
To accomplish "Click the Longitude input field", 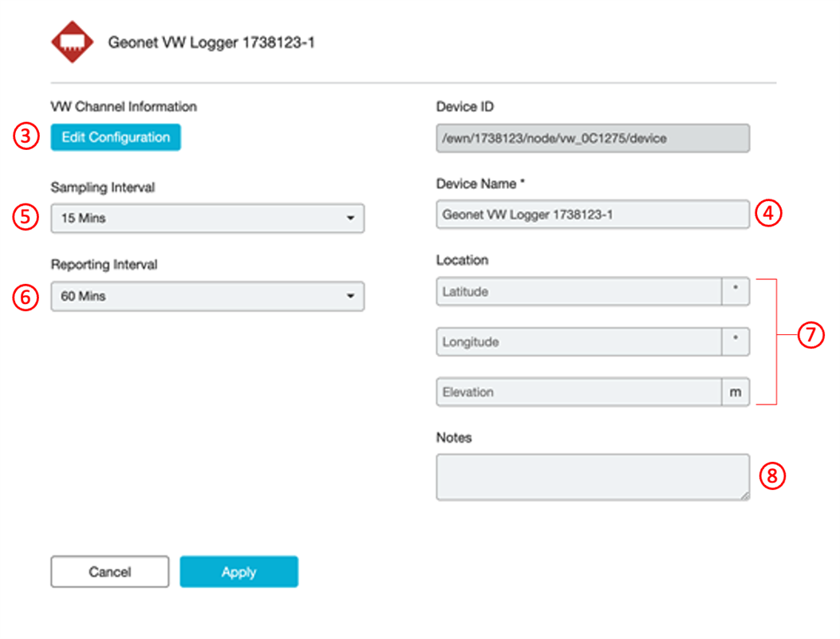I will click(579, 341).
